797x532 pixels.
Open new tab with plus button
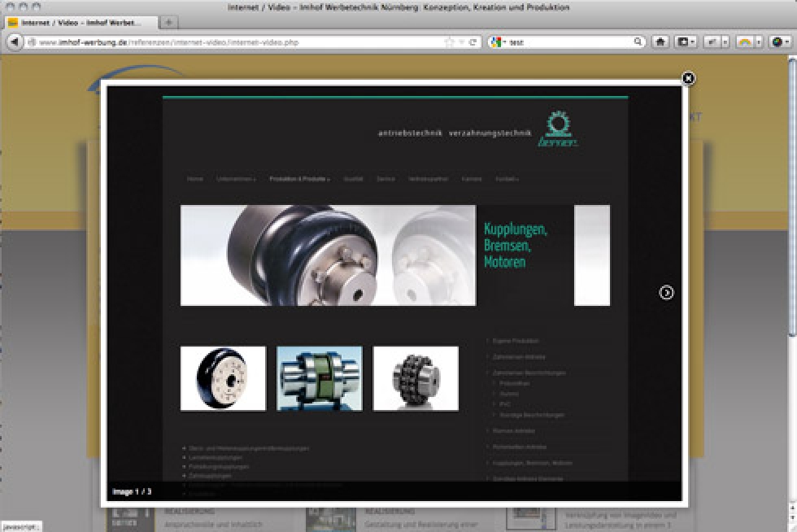pos(168,22)
